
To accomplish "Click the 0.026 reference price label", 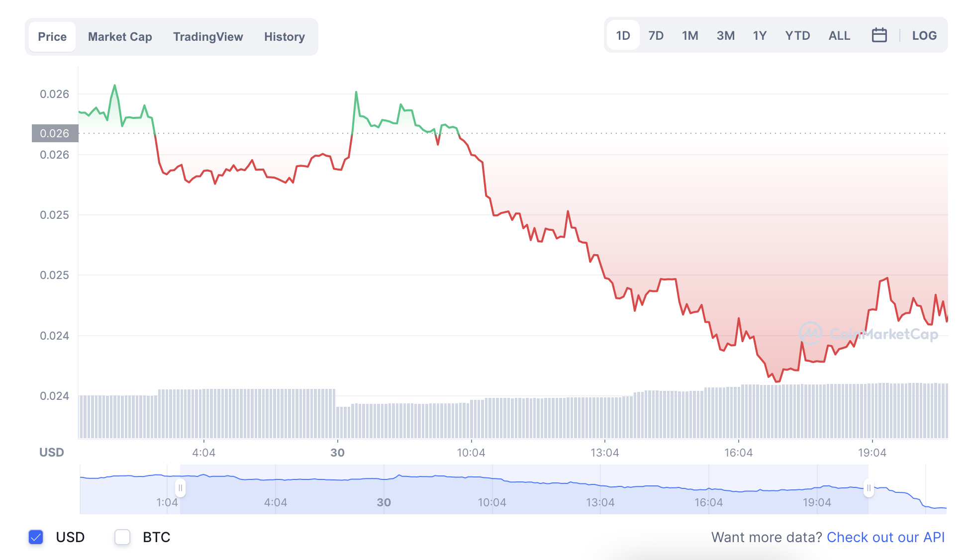I will click(55, 133).
